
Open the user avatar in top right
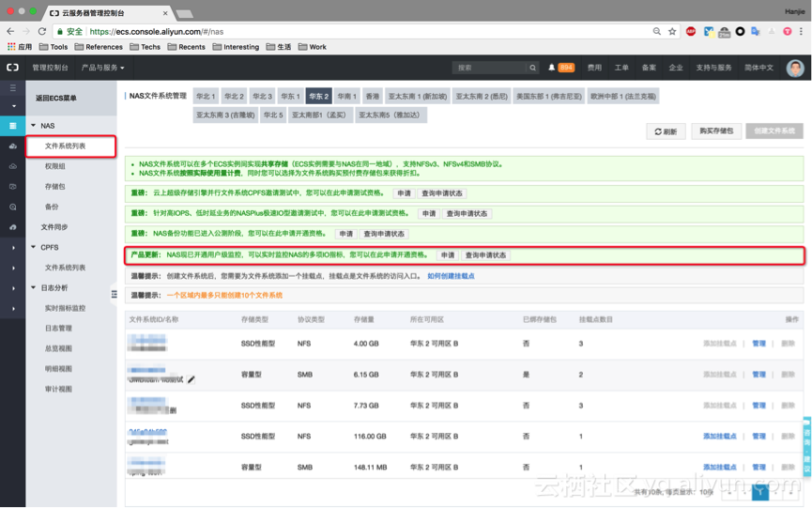tap(795, 68)
